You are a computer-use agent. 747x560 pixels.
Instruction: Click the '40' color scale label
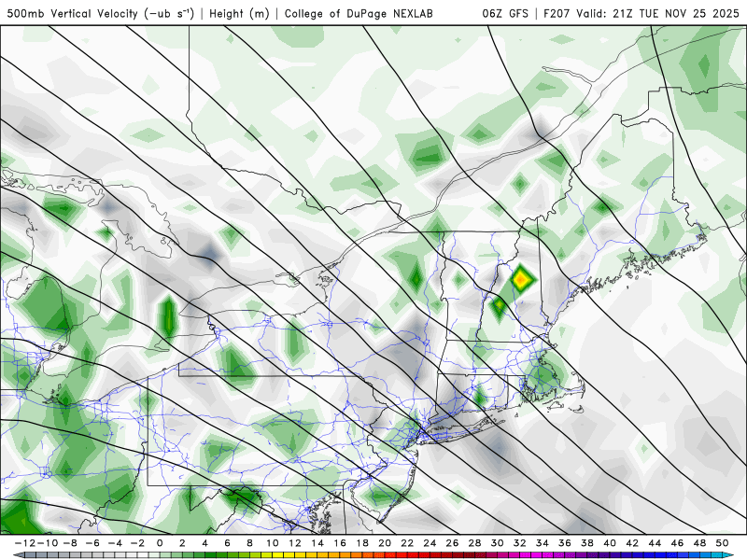pyautogui.click(x=610, y=543)
